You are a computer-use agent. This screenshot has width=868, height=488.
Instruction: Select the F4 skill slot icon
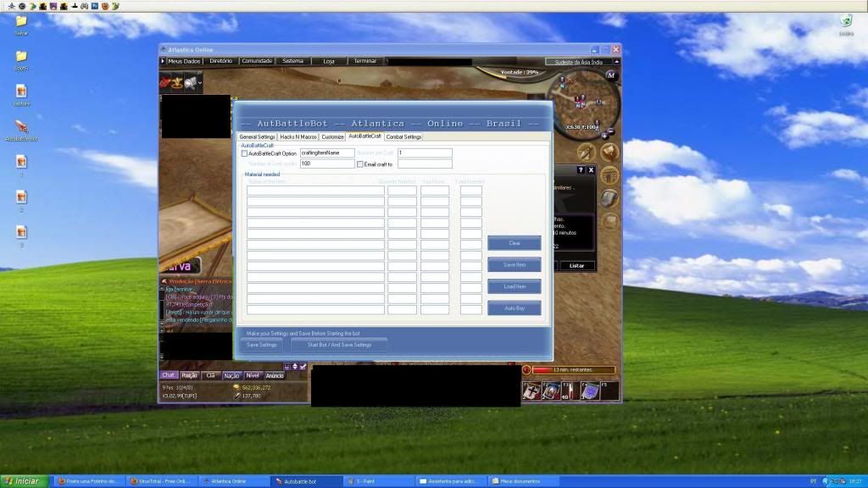[x=591, y=391]
